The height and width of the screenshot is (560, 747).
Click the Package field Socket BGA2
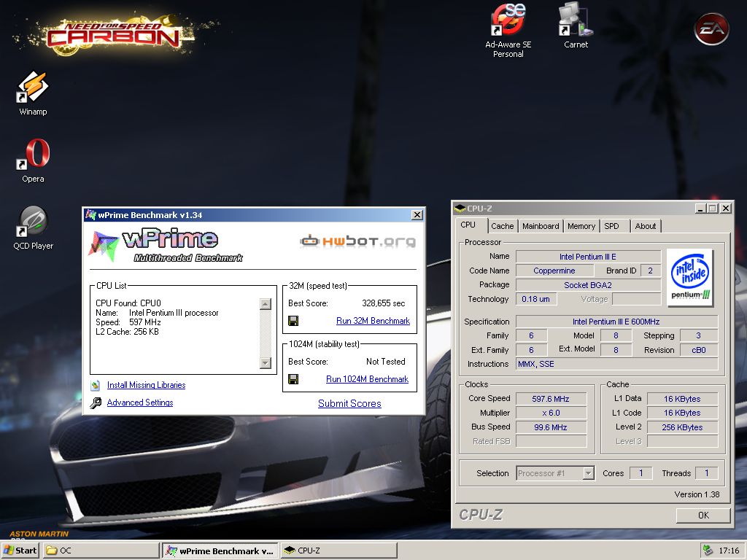(588, 285)
